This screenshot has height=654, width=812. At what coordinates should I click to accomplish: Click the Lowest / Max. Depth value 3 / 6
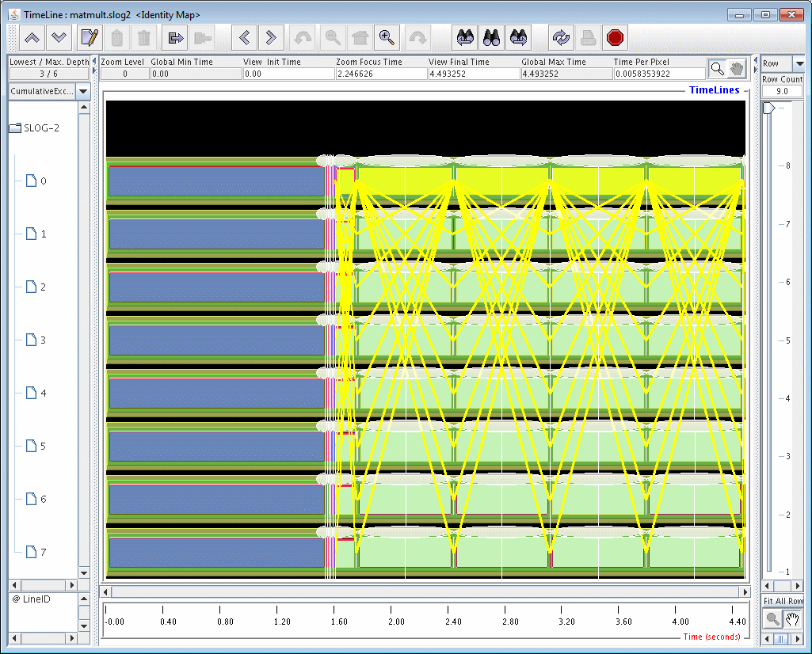48,74
